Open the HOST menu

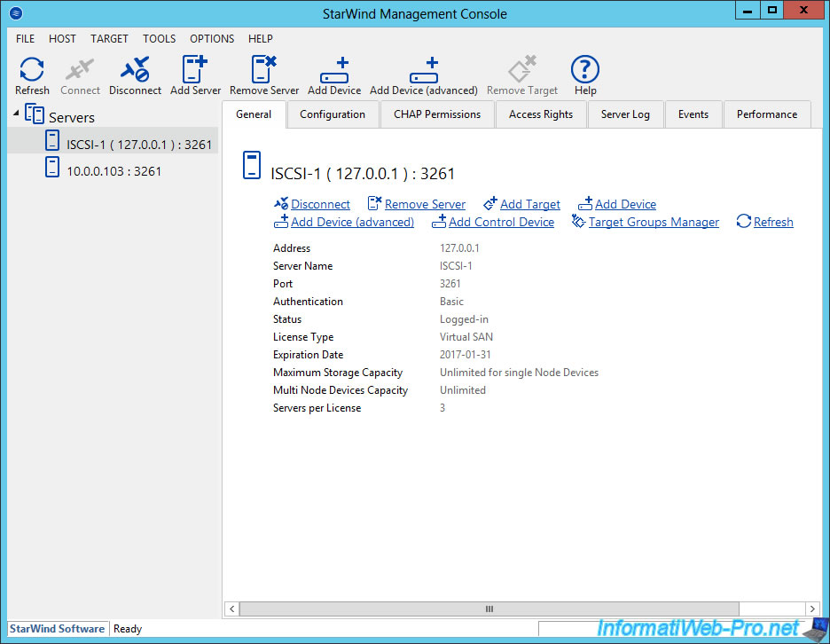62,39
